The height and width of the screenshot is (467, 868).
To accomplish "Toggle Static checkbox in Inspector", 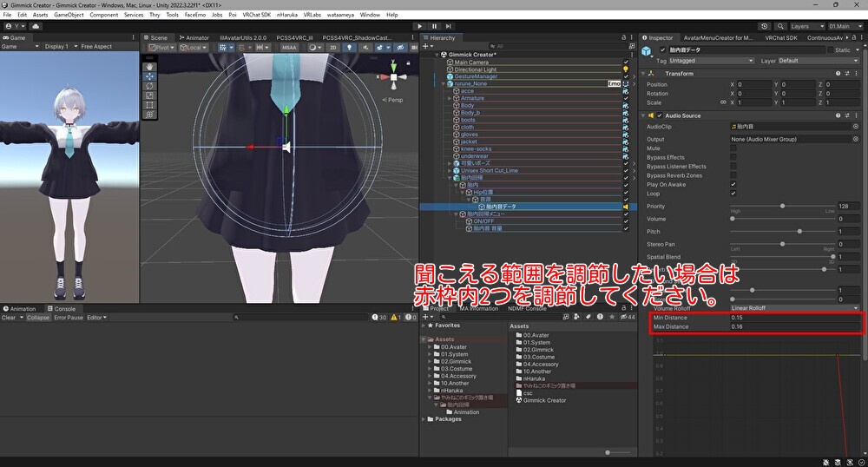I will (831, 49).
